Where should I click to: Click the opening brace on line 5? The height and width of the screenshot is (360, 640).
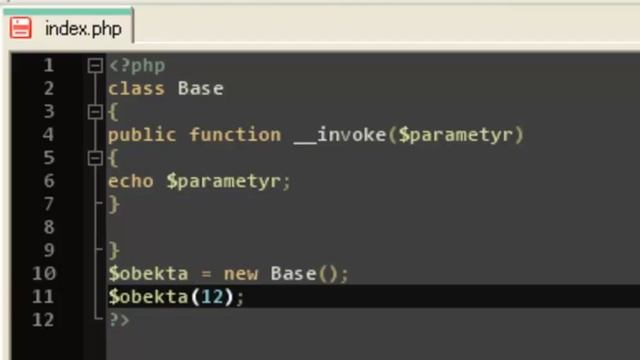[x=114, y=158]
